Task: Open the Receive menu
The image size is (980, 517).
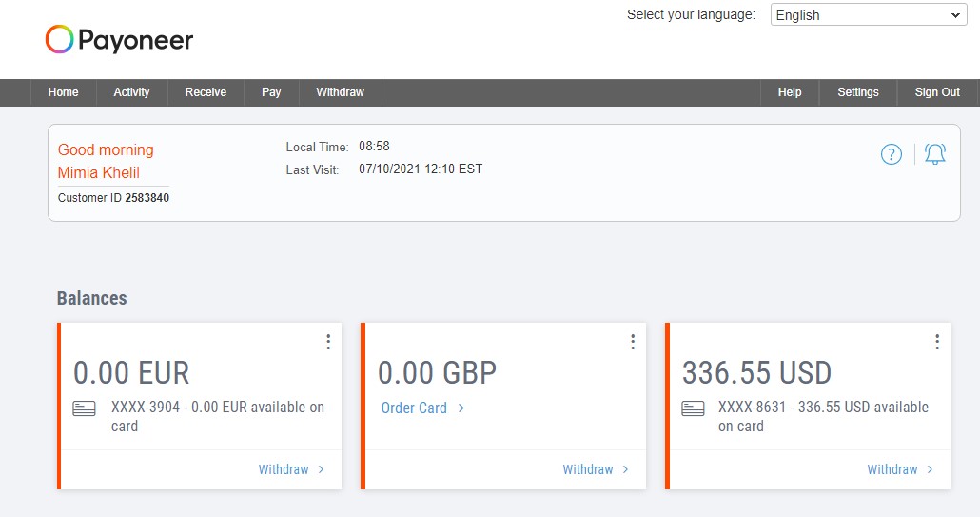Action: 206,92
